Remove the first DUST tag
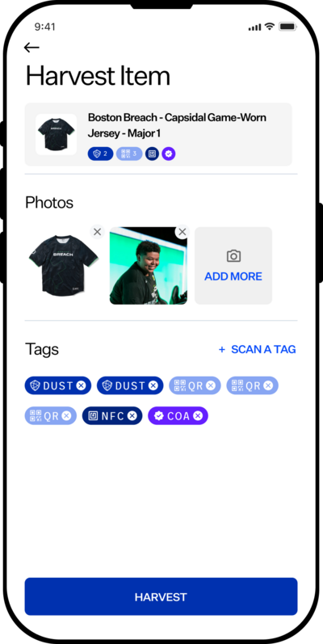 [x=81, y=385]
